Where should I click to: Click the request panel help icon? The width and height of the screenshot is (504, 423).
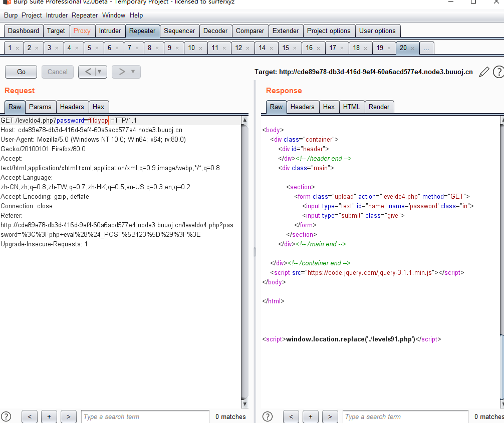6,416
